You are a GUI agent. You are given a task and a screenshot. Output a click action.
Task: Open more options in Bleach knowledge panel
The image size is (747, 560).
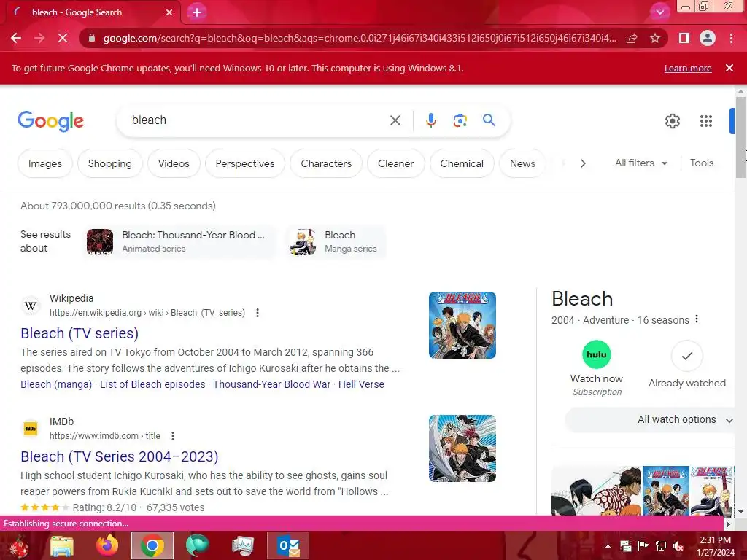coord(697,319)
